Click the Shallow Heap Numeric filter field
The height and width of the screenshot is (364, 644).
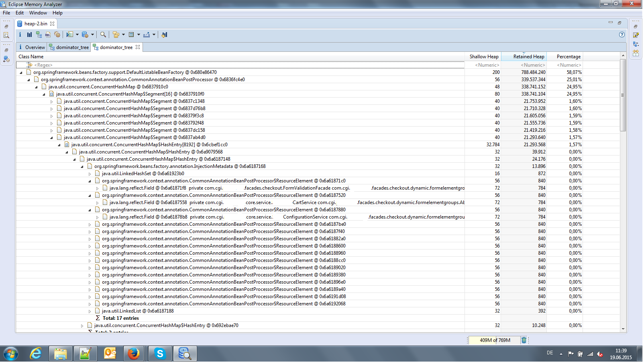click(x=483, y=65)
